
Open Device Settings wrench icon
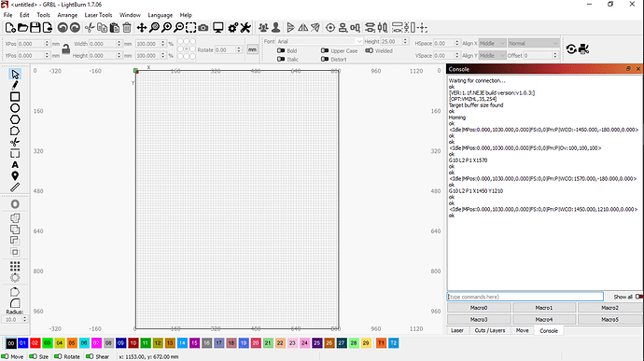coord(245,28)
